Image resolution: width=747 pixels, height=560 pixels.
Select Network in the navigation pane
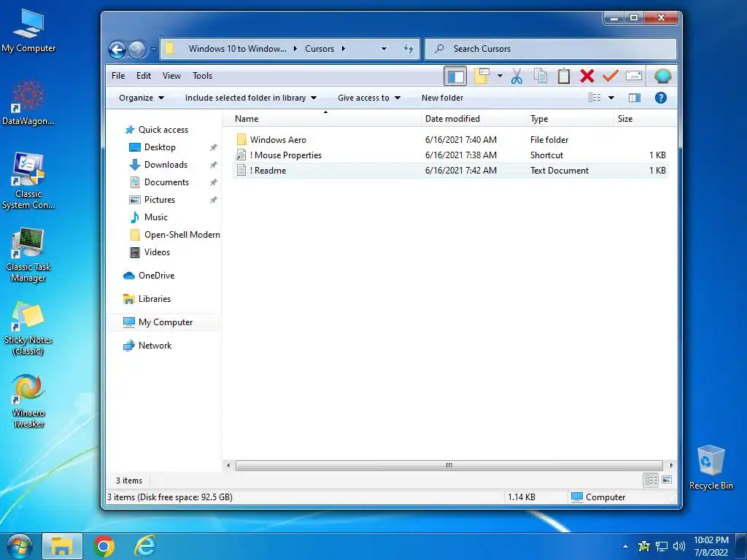pyautogui.click(x=147, y=345)
